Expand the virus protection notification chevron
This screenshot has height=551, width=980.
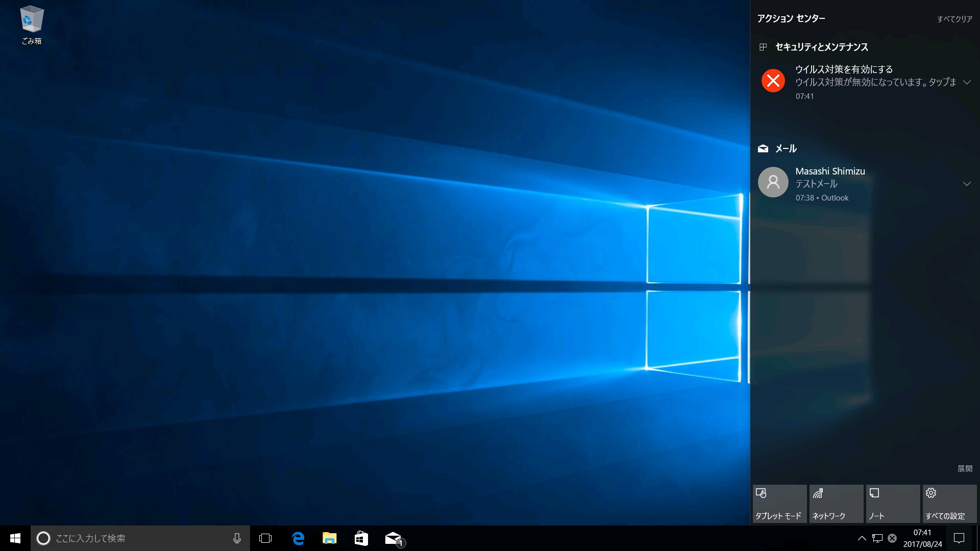967,82
